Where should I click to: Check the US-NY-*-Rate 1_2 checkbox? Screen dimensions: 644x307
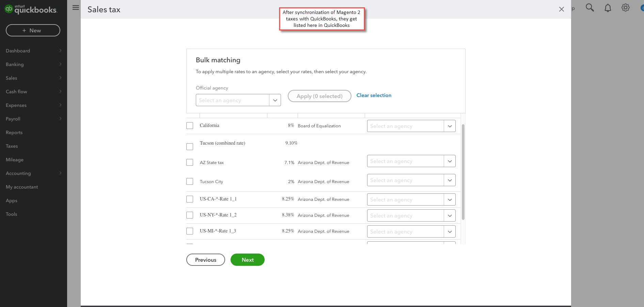(x=190, y=215)
